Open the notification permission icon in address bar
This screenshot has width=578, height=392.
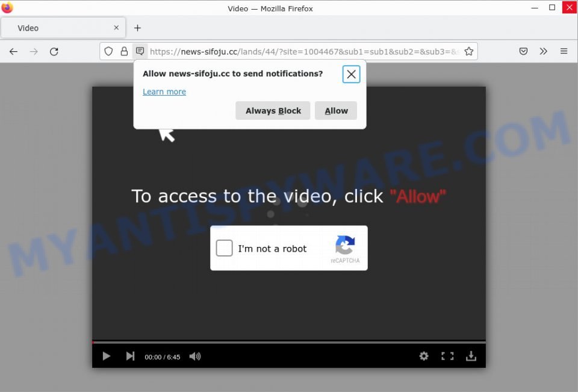(140, 51)
